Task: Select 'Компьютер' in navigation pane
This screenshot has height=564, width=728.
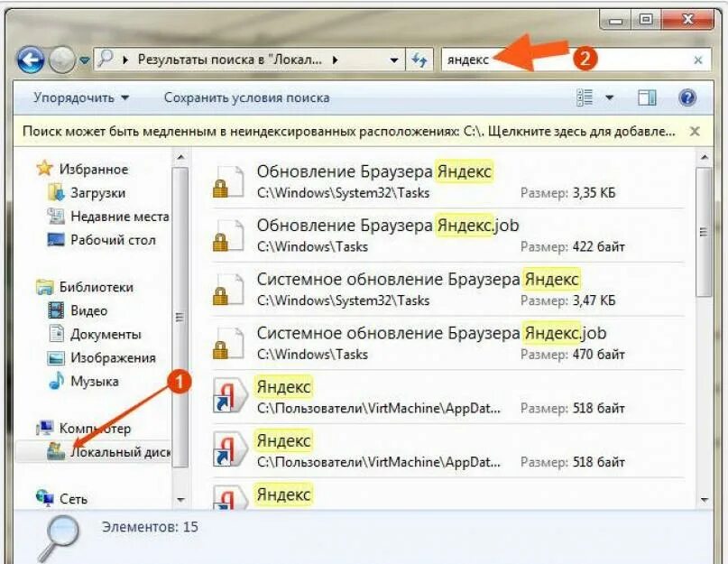Action: (x=95, y=429)
